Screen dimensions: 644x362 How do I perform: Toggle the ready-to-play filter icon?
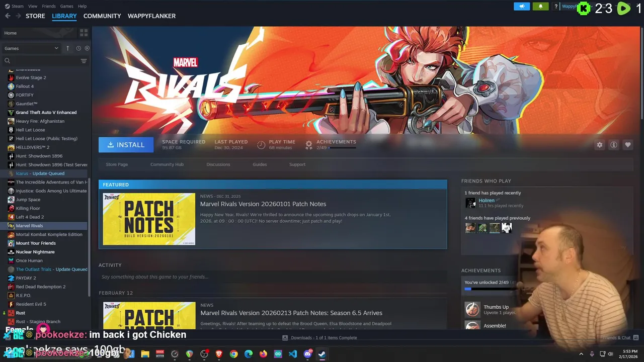click(87, 48)
